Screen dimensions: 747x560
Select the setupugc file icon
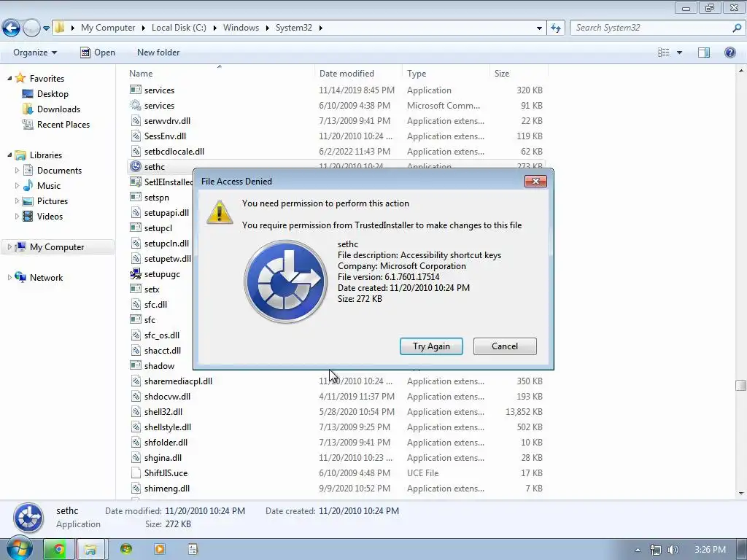pos(136,274)
